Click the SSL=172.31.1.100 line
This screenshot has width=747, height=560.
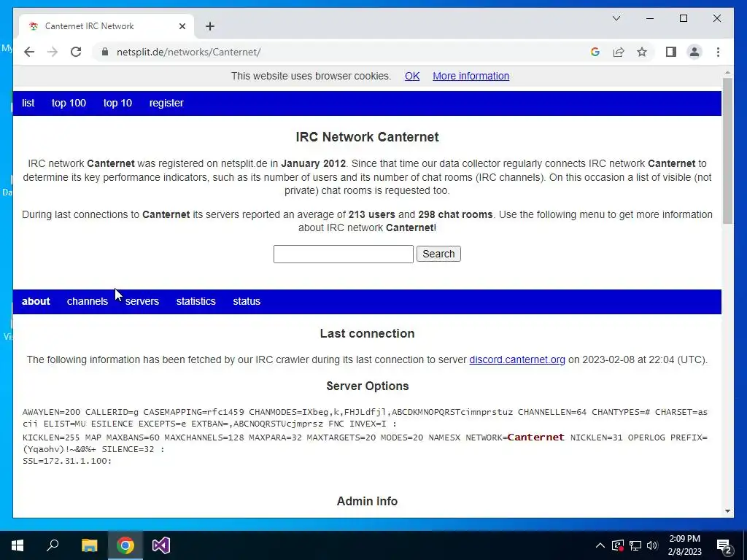67,461
